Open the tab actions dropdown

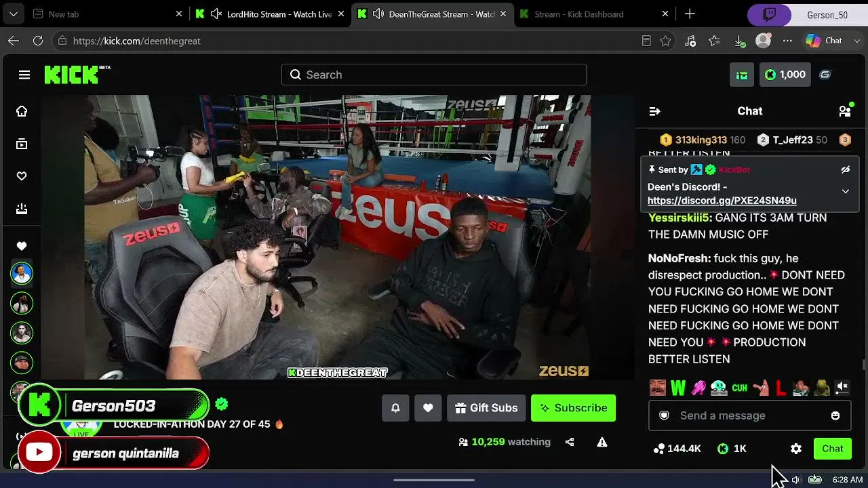[x=14, y=14]
